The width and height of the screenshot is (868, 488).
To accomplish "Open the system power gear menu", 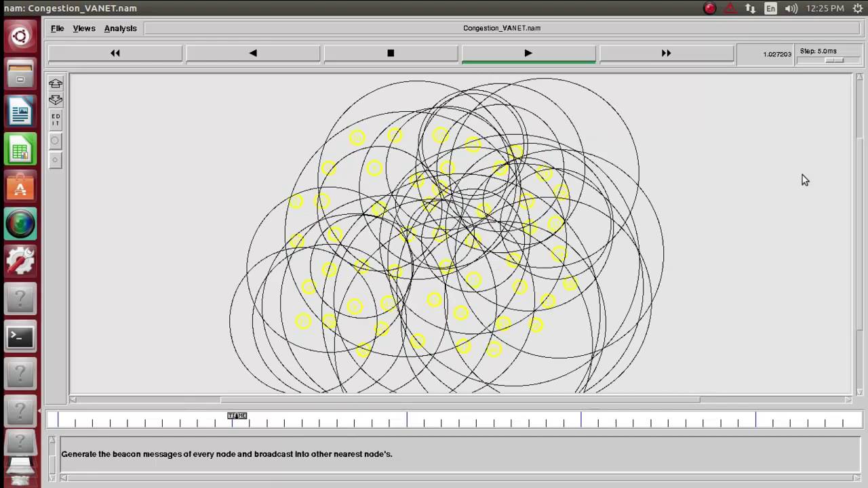I will pyautogui.click(x=857, y=8).
